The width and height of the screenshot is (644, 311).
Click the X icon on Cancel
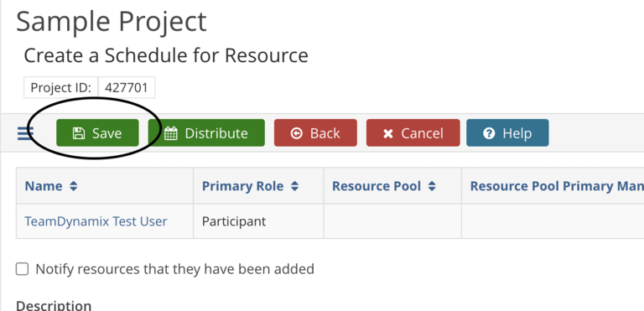click(x=387, y=133)
